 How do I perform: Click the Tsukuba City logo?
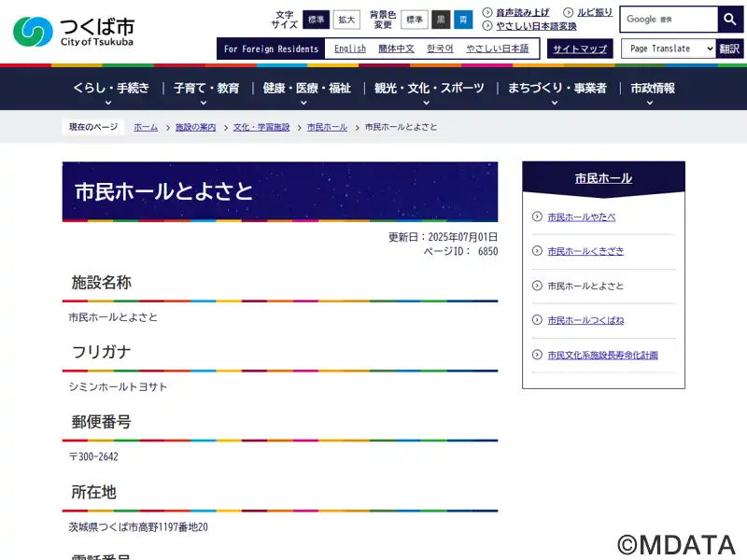pos(75,32)
